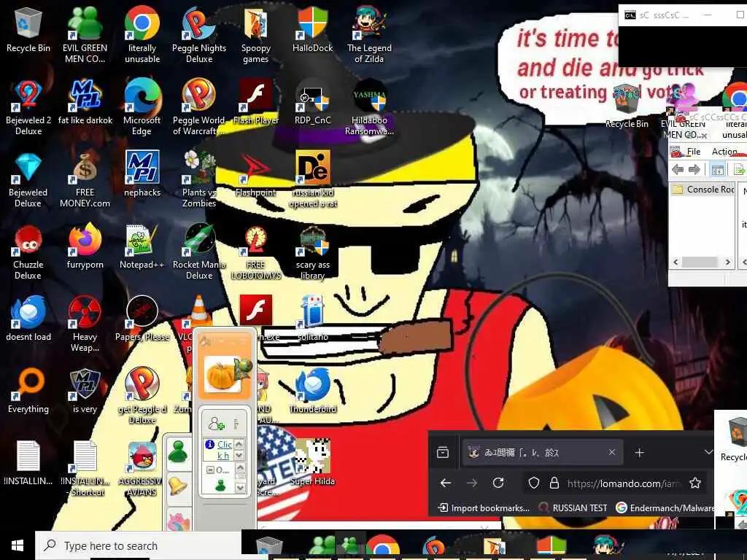Click the pumpkin display picture in messenger
747x560 pixels.
(x=224, y=374)
